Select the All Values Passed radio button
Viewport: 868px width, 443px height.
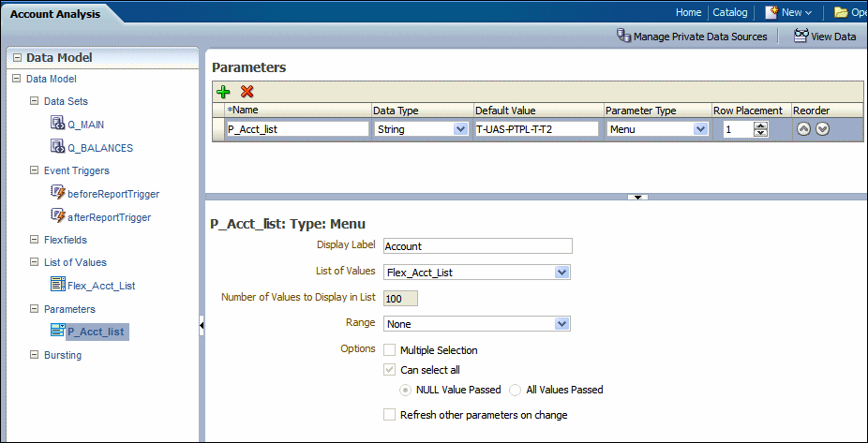tap(516, 390)
